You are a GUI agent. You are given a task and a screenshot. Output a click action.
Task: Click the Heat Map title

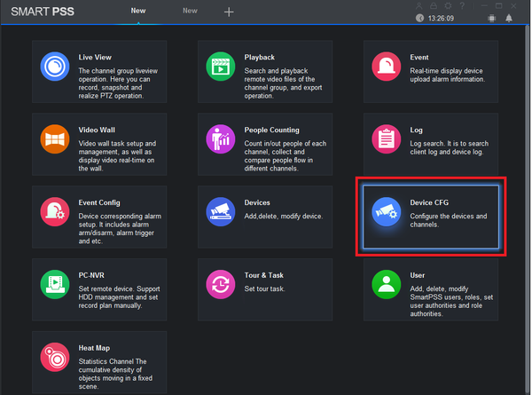(94, 348)
